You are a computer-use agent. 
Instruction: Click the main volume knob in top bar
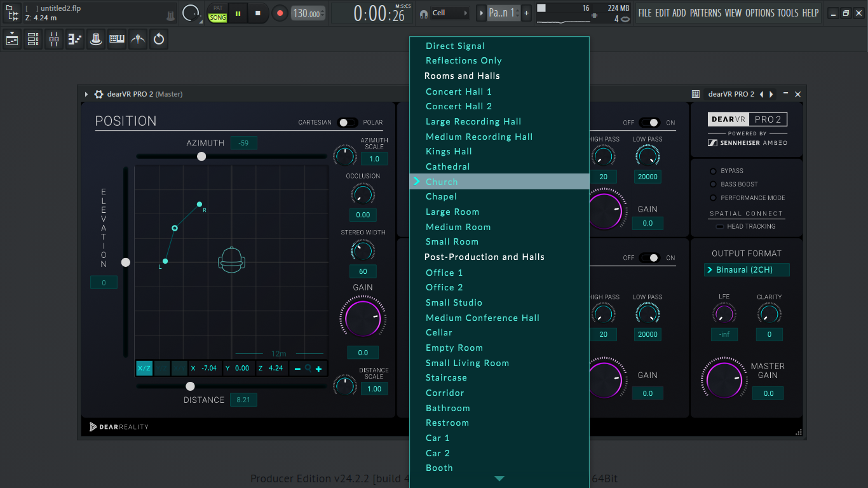190,13
